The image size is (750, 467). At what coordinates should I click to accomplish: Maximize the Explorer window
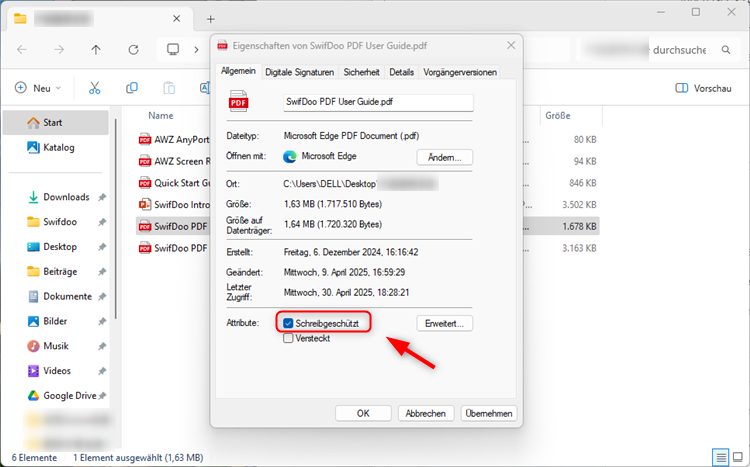click(696, 12)
